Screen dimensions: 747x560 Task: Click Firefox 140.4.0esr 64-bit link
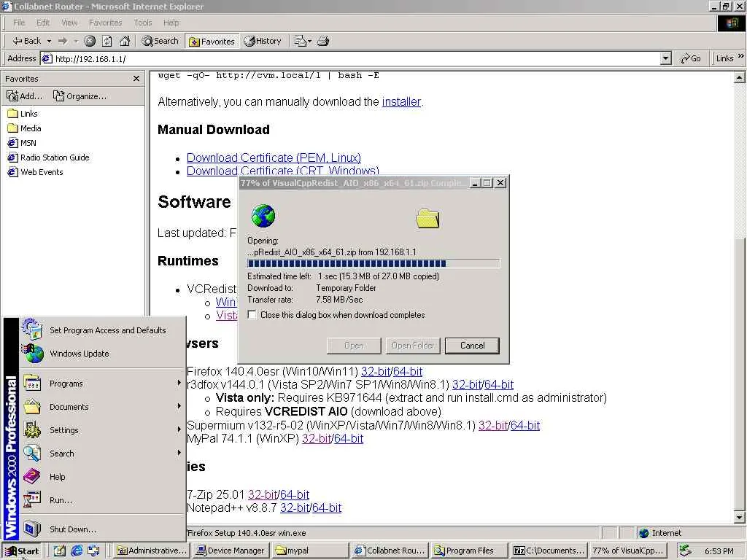coord(408,371)
